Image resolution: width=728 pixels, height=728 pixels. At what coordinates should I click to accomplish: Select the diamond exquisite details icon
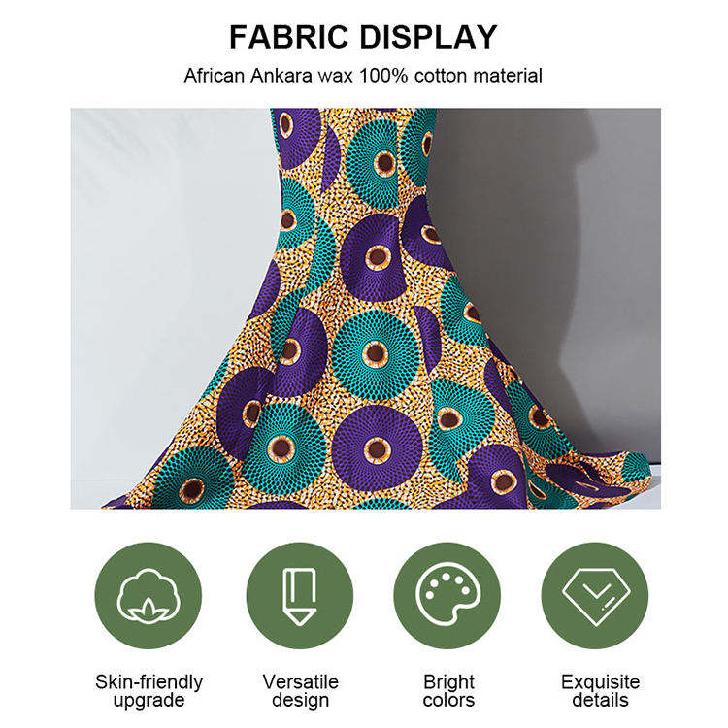pyautogui.click(x=595, y=596)
